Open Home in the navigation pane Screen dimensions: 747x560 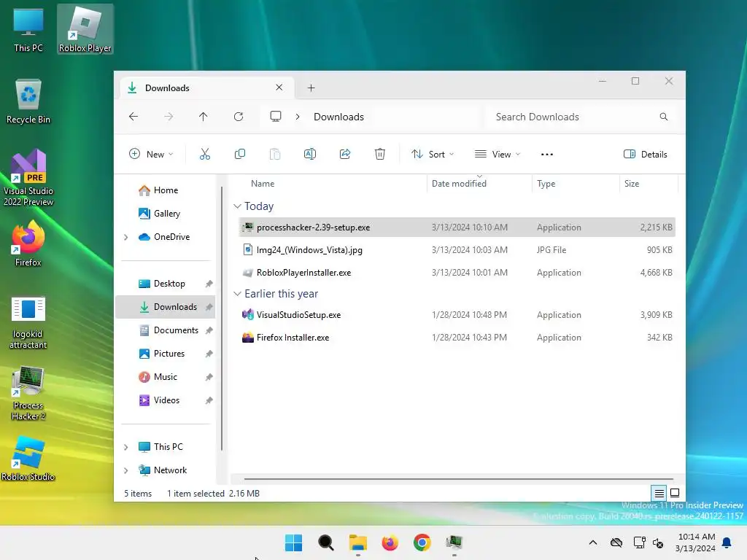[165, 190]
